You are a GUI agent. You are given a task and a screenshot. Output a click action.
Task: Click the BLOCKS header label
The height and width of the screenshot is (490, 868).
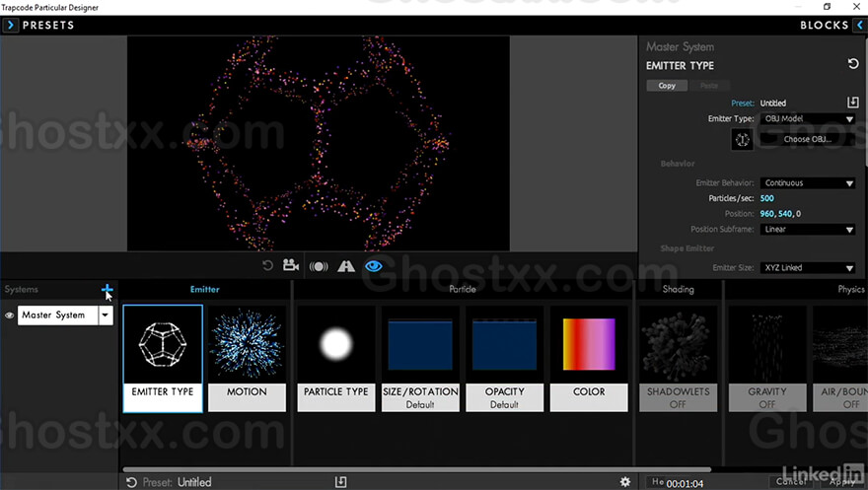click(824, 25)
